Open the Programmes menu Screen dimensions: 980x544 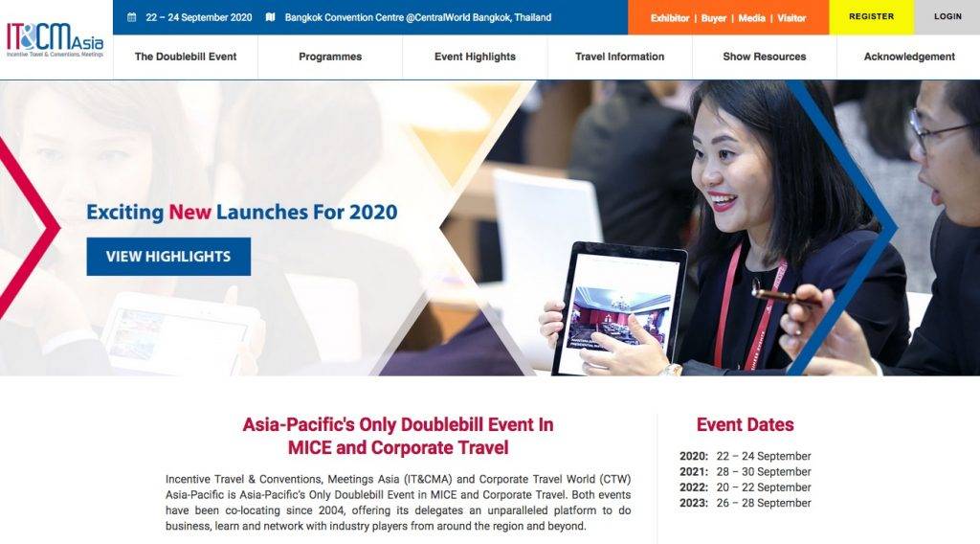[x=330, y=57]
